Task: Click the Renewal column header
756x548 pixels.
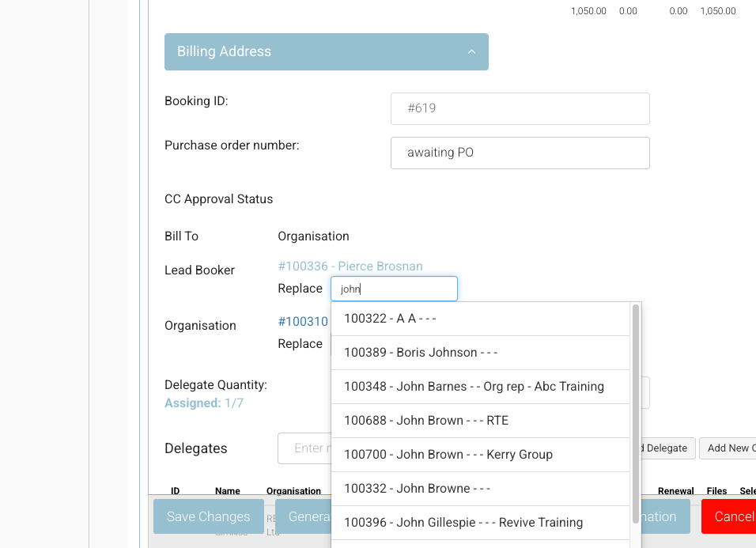Action: click(676, 490)
